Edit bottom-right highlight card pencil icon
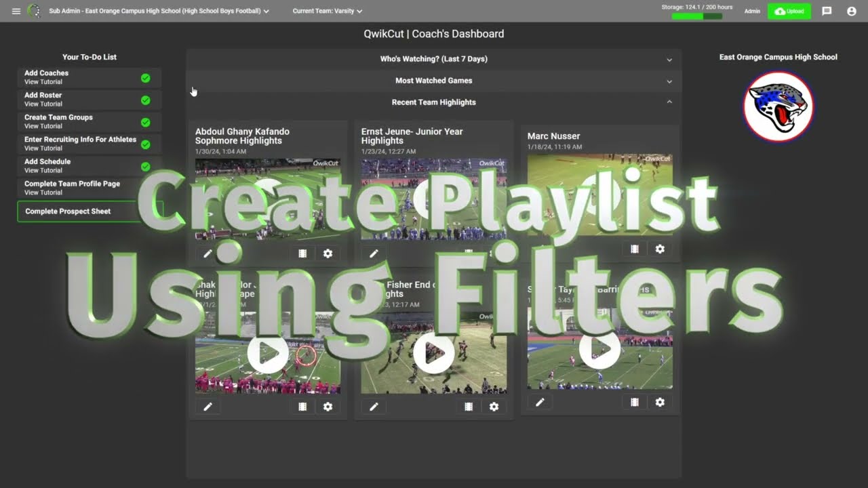868x488 pixels. [x=540, y=402]
